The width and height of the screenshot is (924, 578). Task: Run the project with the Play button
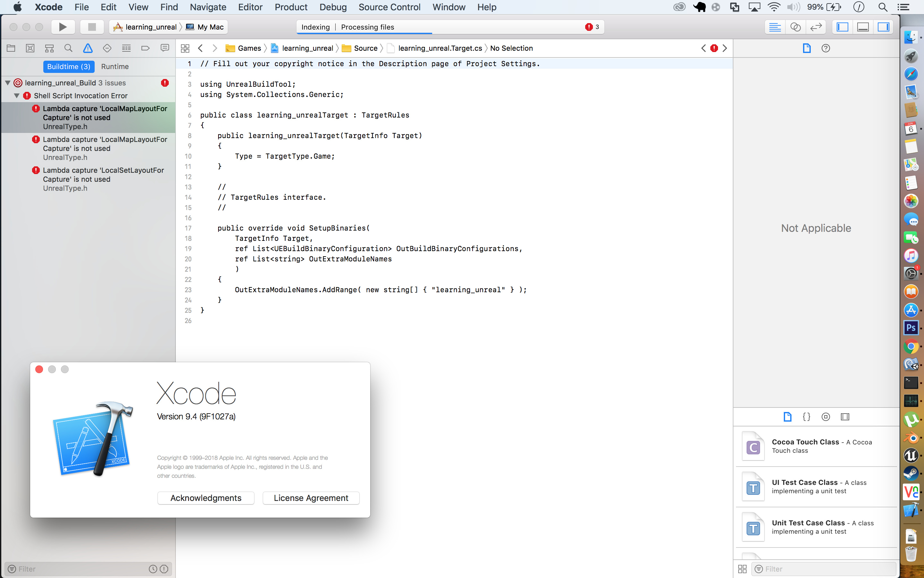[x=63, y=27]
